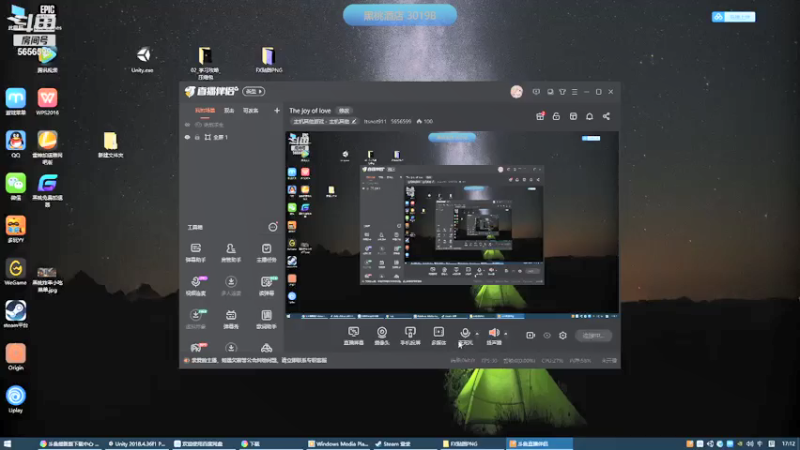Click the taskbar clock
Screen dimensions: 800x450
(789, 444)
